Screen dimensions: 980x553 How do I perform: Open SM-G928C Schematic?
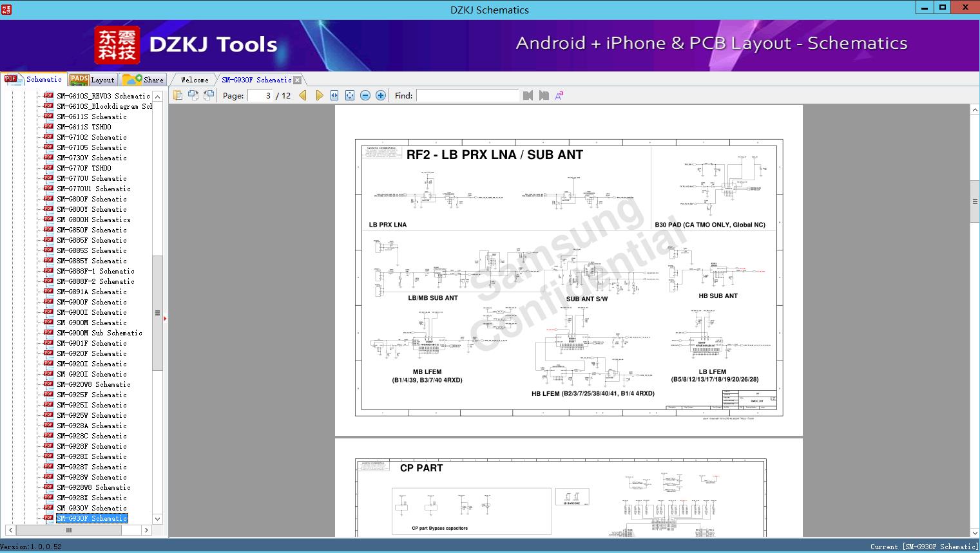coord(91,436)
